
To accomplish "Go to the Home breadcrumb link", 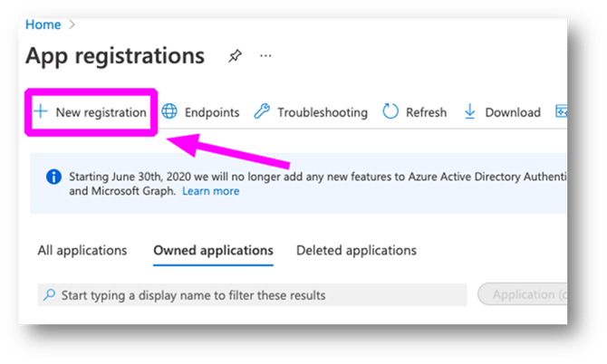I will tap(43, 25).
